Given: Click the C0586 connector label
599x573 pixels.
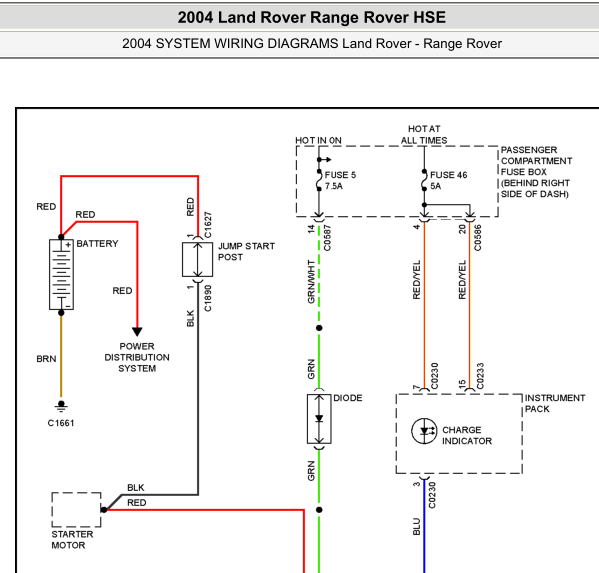Looking at the screenshot, I should click(x=478, y=238).
